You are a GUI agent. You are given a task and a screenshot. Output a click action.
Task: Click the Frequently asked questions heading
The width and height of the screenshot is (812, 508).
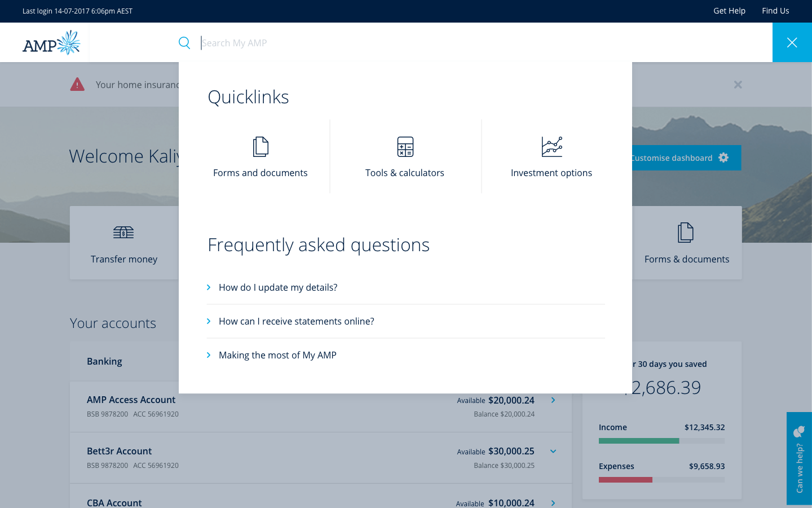click(x=319, y=245)
